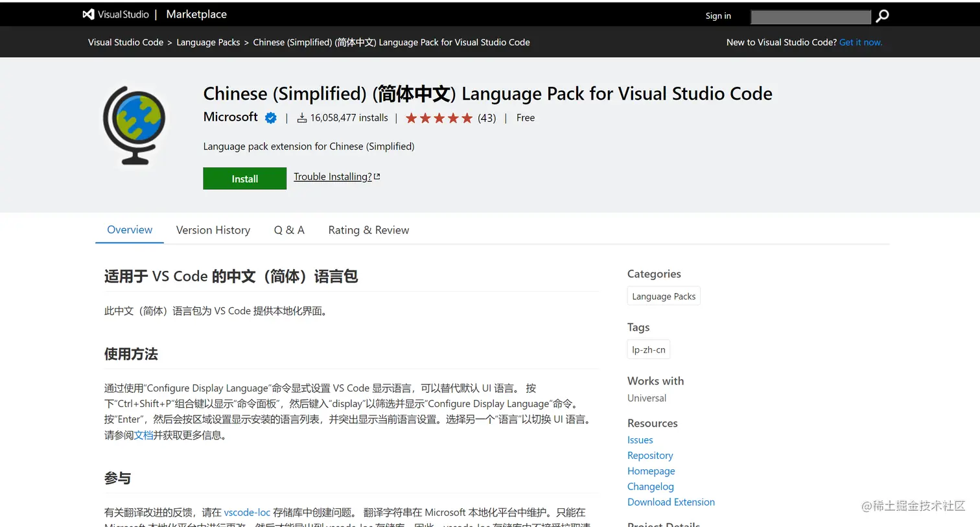Open the Changelog link
Screen dimensions: 980x527
pos(651,487)
